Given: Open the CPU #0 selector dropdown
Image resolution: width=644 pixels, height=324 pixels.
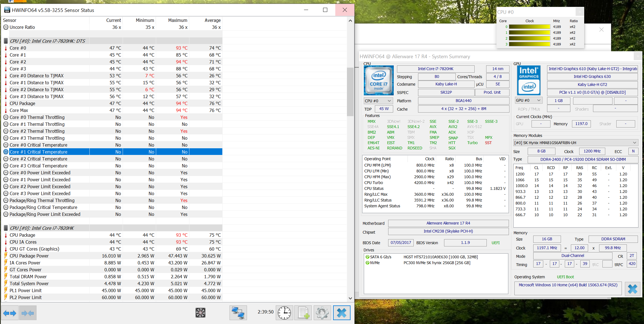Looking at the screenshot, I should pos(378,101).
